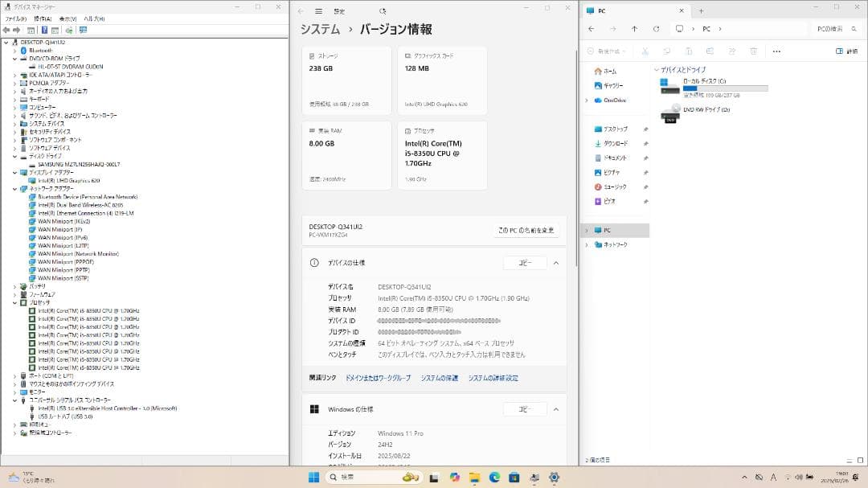Click PCの検索 search field in Explorer
Viewport: 868px width, 488px height.
coord(835,29)
